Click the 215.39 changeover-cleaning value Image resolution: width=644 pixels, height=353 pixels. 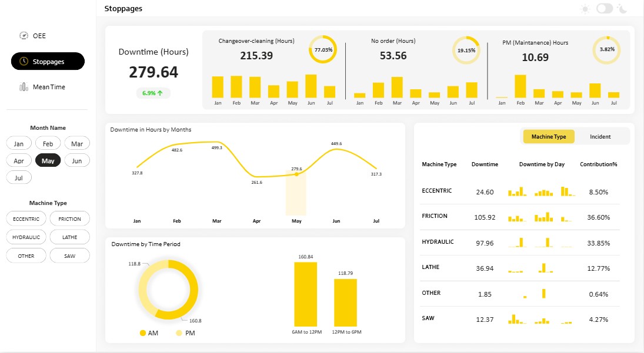coord(256,56)
